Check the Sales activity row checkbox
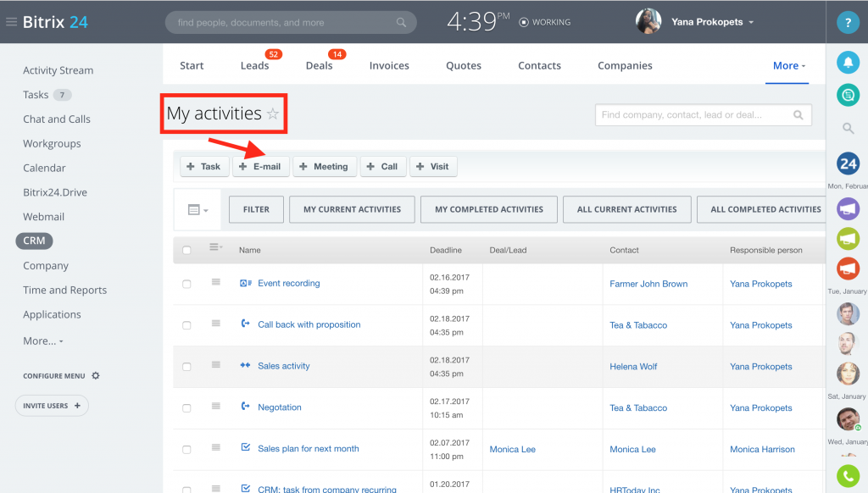This screenshot has width=868, height=493. click(x=186, y=367)
